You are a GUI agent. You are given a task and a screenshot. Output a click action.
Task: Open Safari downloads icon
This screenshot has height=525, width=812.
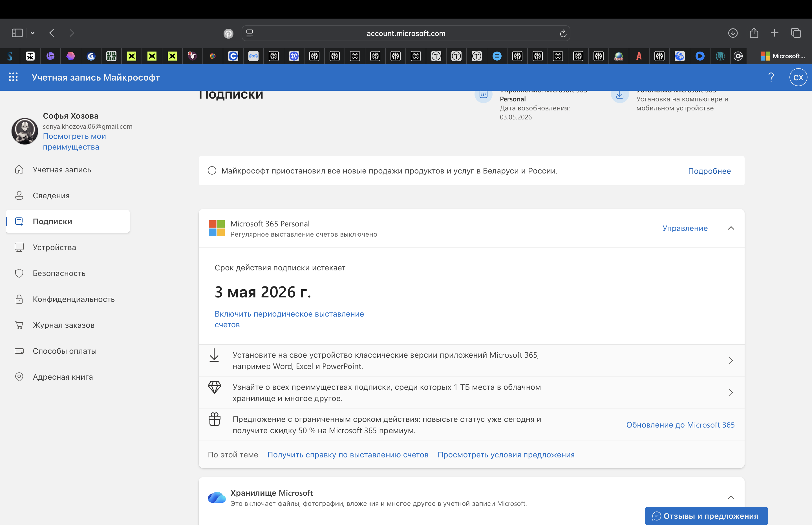(732, 33)
